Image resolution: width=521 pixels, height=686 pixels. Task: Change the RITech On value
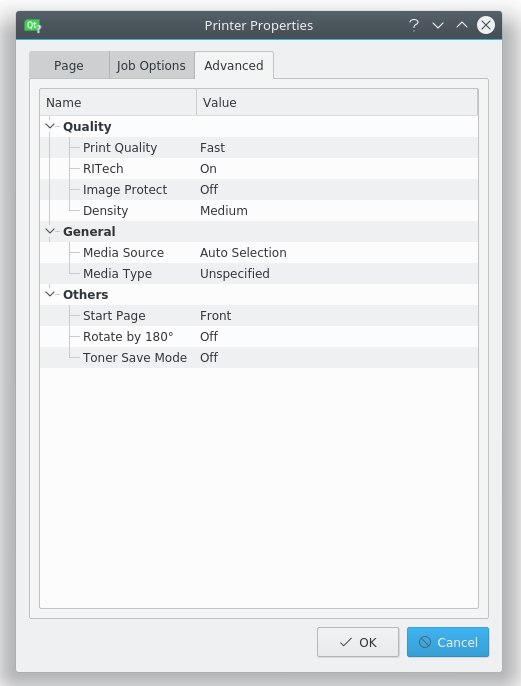point(208,168)
